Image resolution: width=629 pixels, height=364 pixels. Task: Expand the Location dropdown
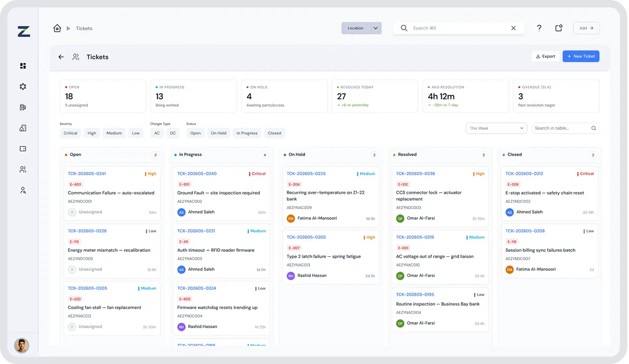[362, 28]
